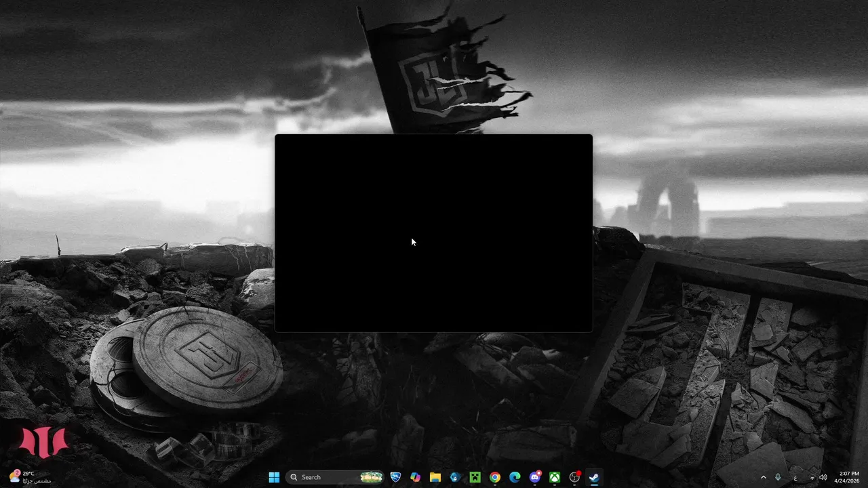Open OBS Studio from the taskbar
The height and width of the screenshot is (488, 868).
pos(575,477)
